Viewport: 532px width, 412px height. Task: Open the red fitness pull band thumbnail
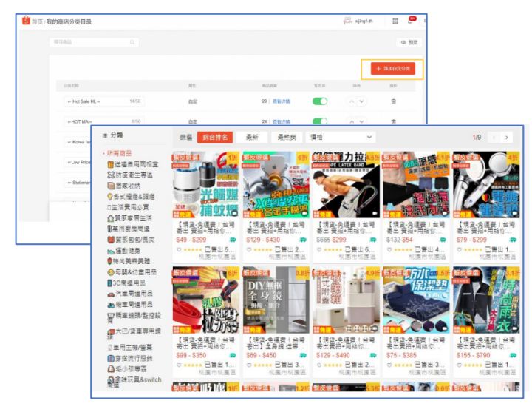coord(205,300)
